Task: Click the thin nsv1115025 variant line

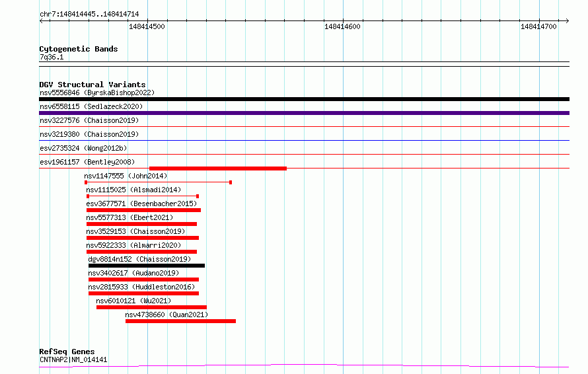Action: point(143,196)
